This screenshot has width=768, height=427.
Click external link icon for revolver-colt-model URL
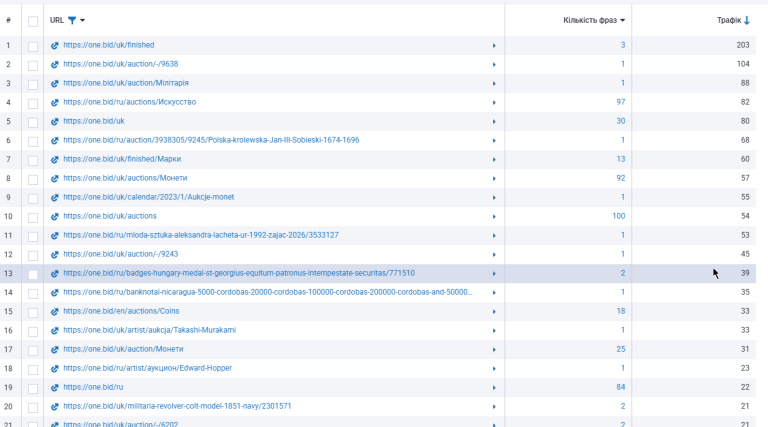pyautogui.click(x=54, y=407)
